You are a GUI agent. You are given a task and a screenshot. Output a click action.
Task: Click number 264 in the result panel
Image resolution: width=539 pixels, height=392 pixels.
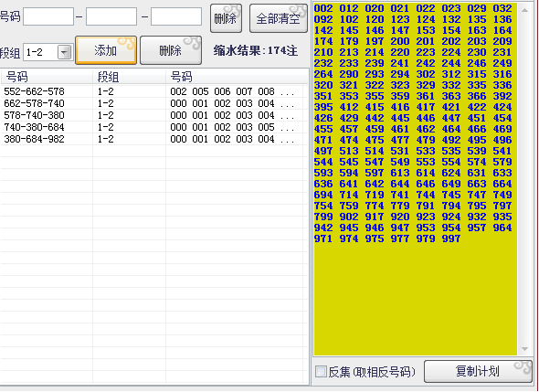coord(323,74)
